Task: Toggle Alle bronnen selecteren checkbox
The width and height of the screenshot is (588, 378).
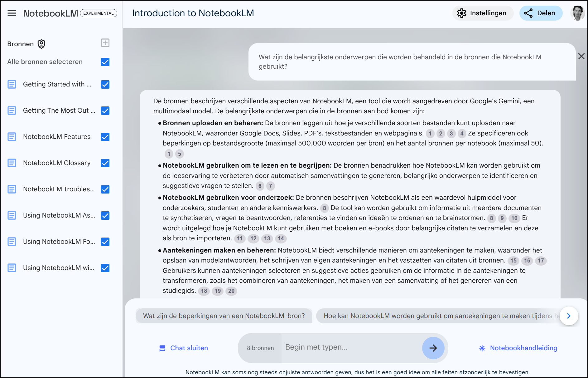Action: pyautogui.click(x=105, y=62)
